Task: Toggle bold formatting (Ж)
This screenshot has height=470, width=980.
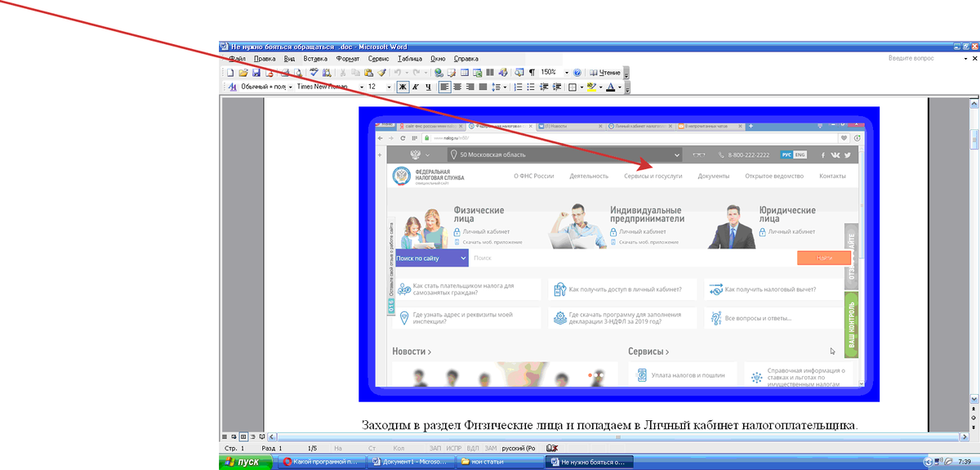Action: pyautogui.click(x=403, y=87)
